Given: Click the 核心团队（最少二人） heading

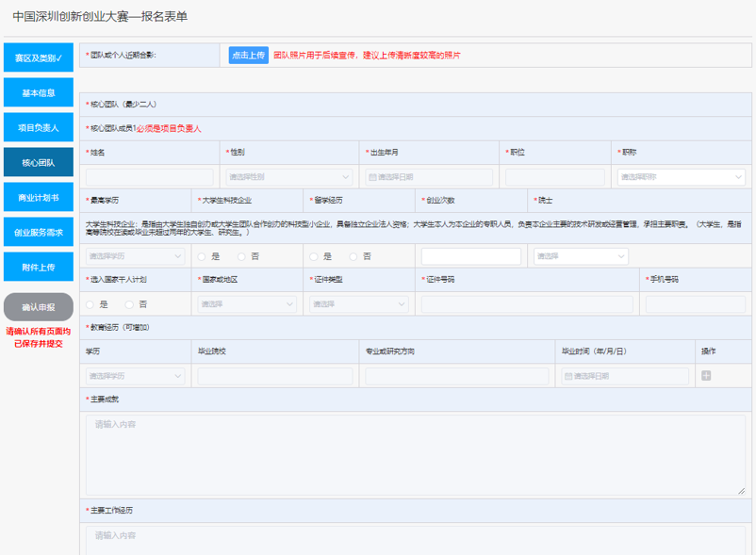Looking at the screenshot, I should click(123, 104).
